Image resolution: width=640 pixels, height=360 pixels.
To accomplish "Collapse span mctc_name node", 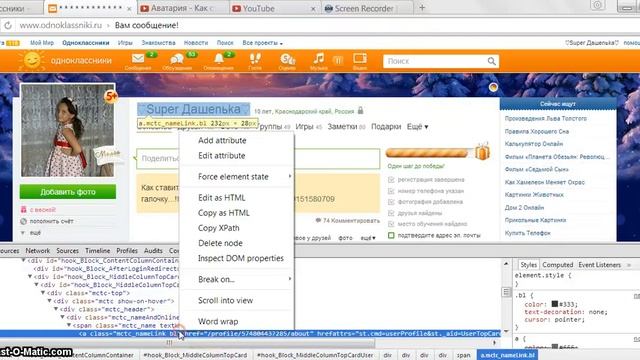I will (69, 325).
